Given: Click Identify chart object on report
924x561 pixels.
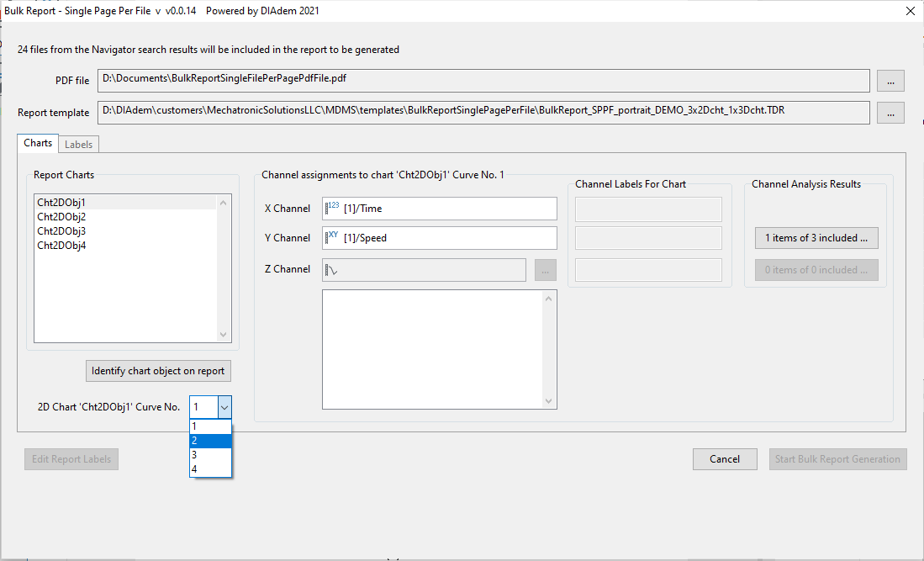Looking at the screenshot, I should tap(158, 371).
